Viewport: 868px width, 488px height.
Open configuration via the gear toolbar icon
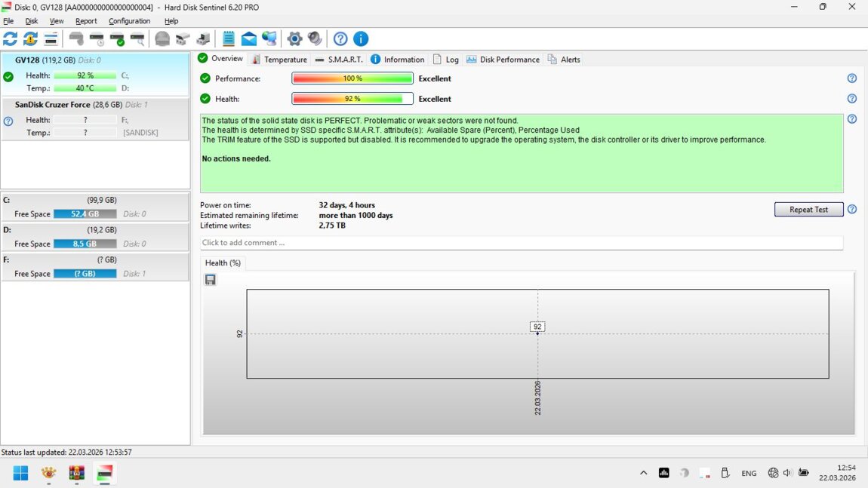pyautogui.click(x=294, y=38)
